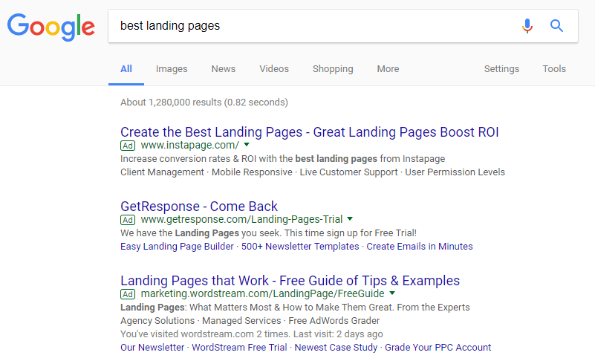The height and width of the screenshot is (364, 595).
Task: Click 'Our Newsletter' sitelink
Action: click(x=152, y=348)
